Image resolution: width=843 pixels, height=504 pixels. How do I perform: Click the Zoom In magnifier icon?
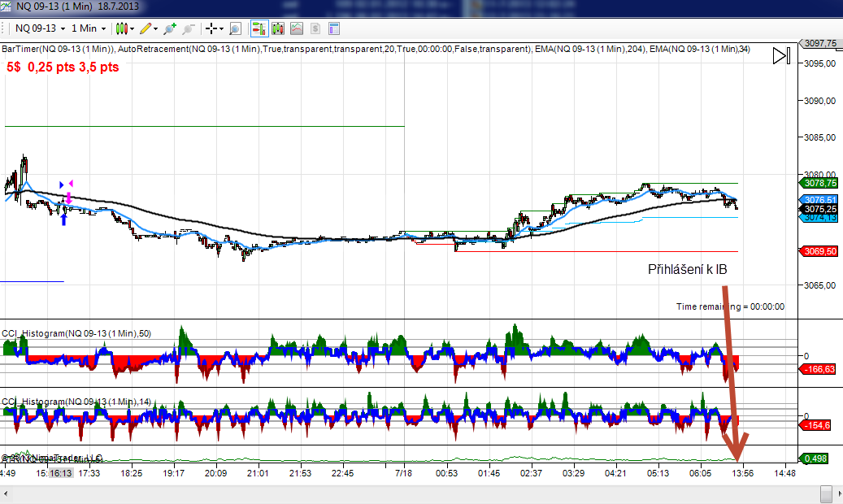tap(170, 28)
